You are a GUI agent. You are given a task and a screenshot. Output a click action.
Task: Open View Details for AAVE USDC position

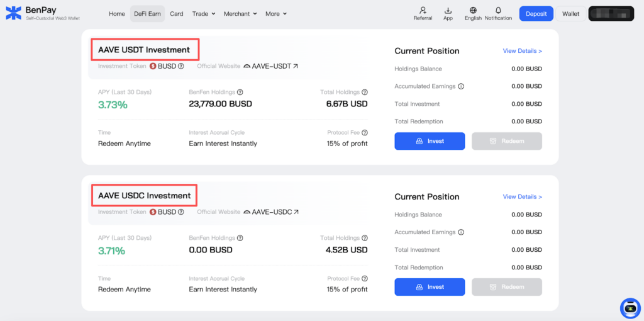point(522,197)
